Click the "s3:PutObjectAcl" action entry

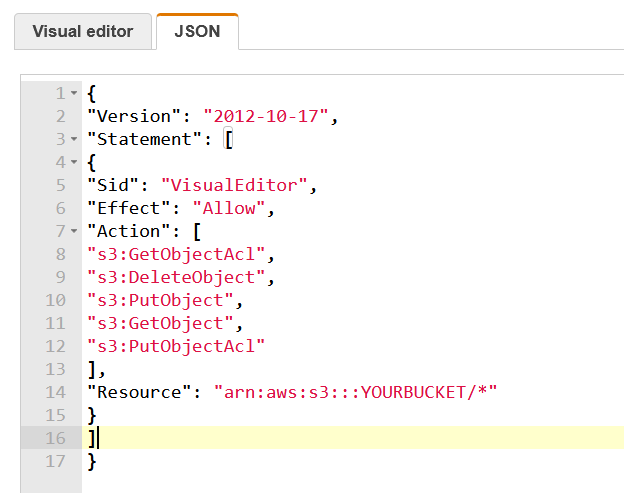176,346
